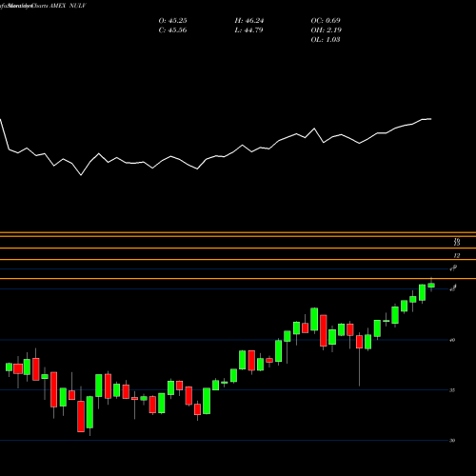Click the AMEX NULV ticker title

68,6
